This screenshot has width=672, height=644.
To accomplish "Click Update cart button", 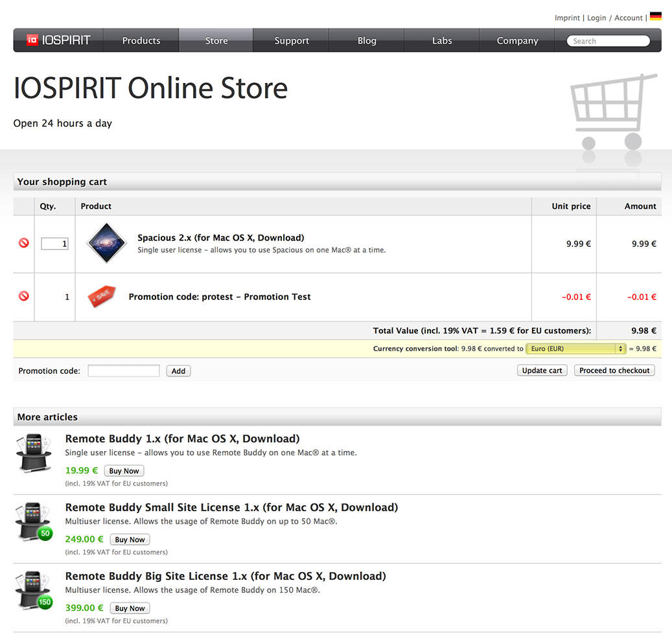I will point(542,370).
